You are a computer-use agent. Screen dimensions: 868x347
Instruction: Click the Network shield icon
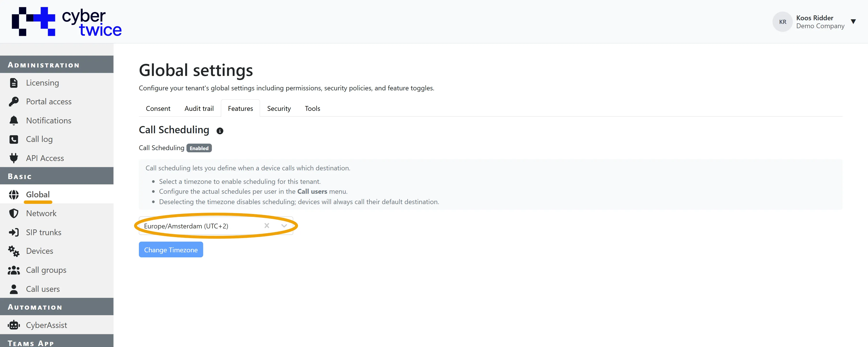coord(14,213)
